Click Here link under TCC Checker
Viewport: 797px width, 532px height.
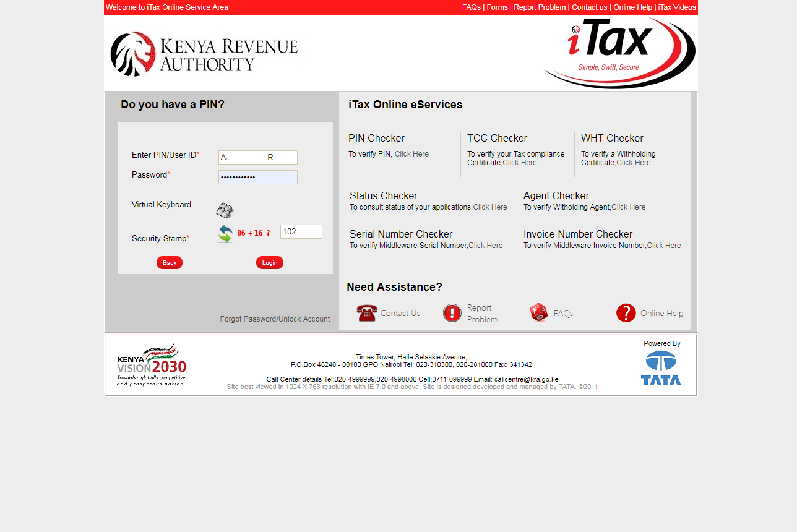[x=520, y=163]
